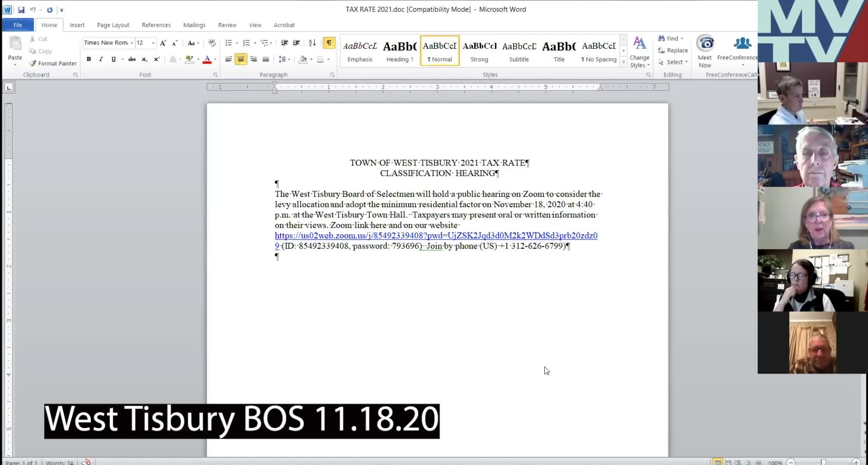Toggle Align Text Right
Image resolution: width=868 pixels, height=465 pixels.
click(253, 59)
